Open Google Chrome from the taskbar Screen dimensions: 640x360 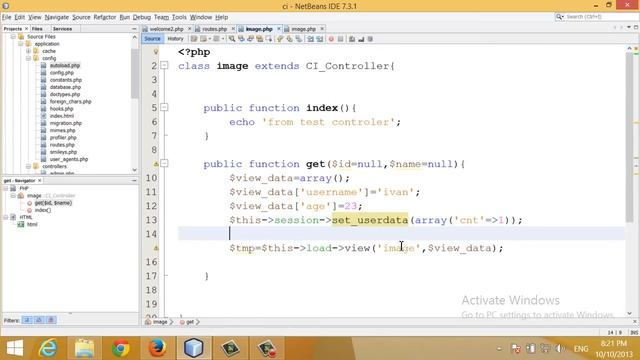click(x=121, y=348)
